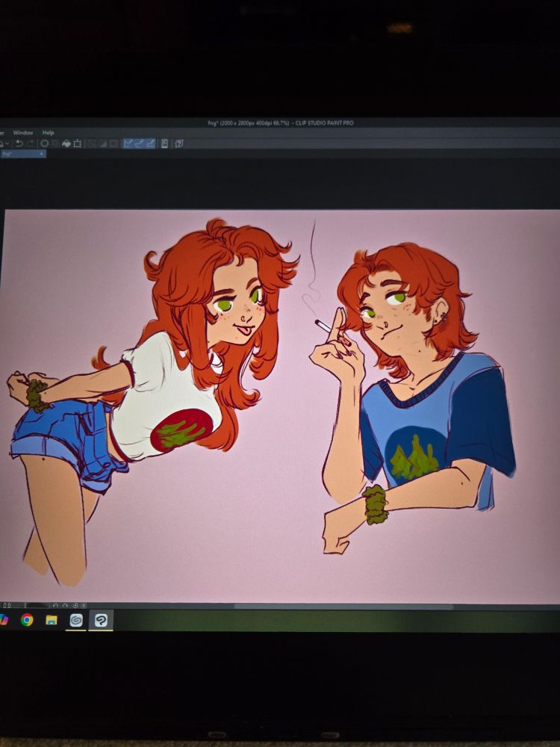The width and height of the screenshot is (560, 747).
Task: Open File Explorer from the taskbar
Action: point(52,620)
